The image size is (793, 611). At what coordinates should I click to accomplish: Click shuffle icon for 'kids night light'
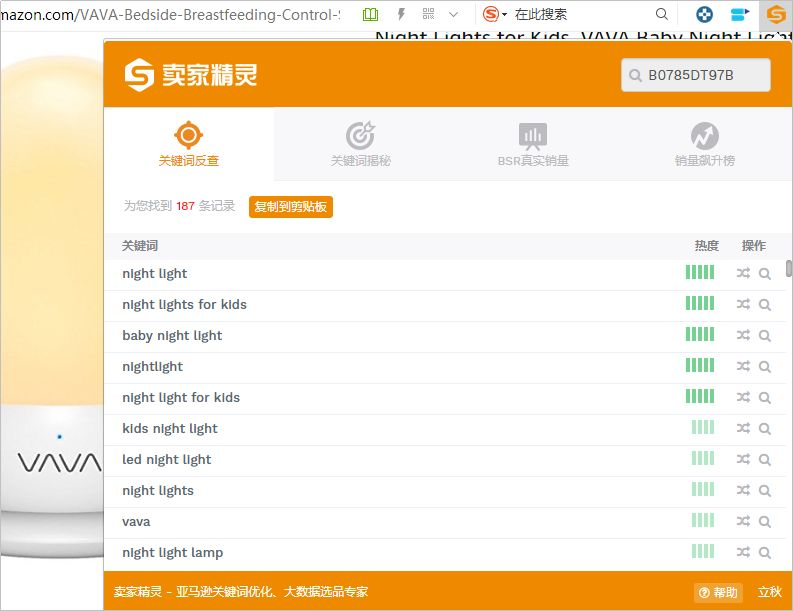pos(743,428)
